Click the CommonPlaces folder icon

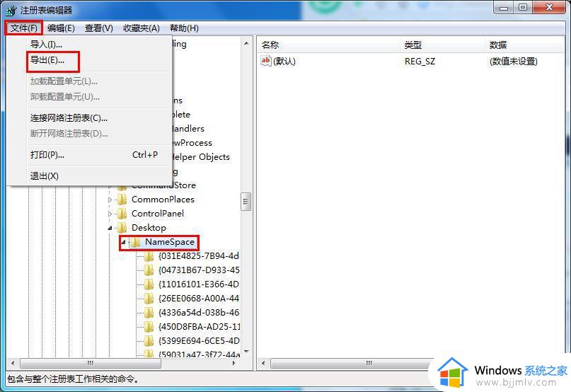(x=122, y=200)
